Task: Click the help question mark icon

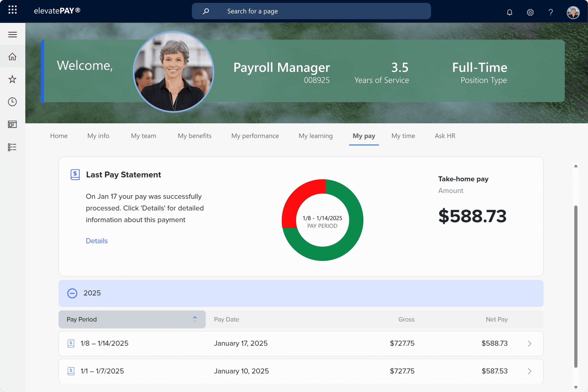Action: point(551,12)
